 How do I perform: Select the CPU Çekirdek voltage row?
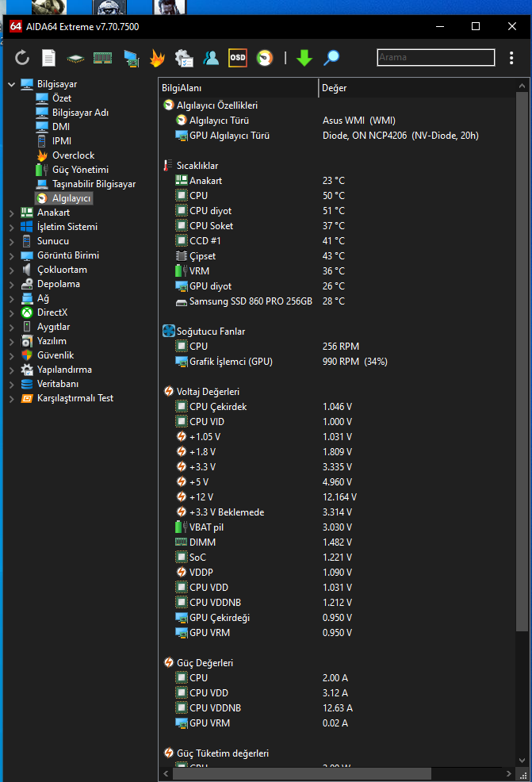(337, 407)
